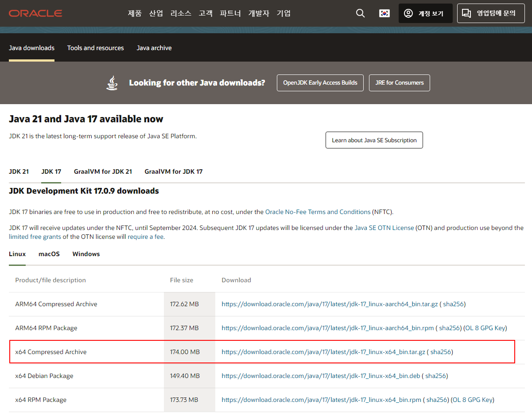Click JDK Development Kit 17.0.9 downloads heading

[x=84, y=191]
